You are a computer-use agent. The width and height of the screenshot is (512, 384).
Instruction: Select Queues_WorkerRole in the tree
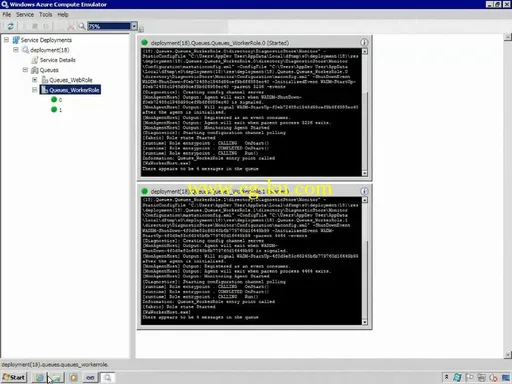[74, 90]
